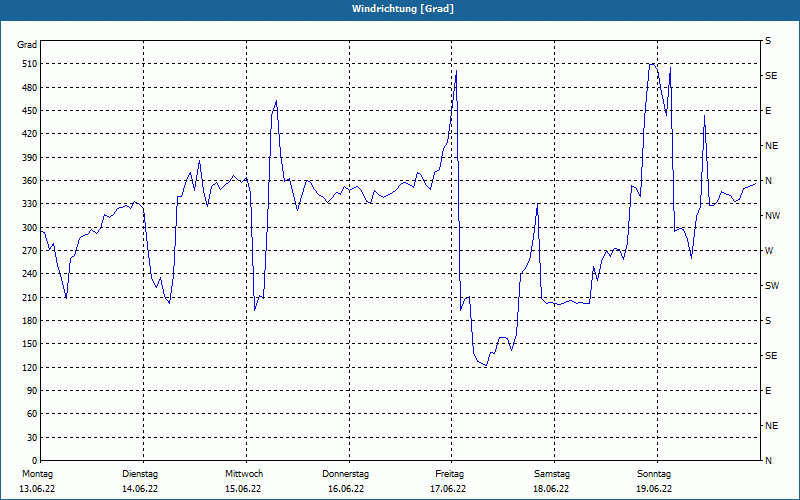Select the date "14.06.22"

coord(140,489)
